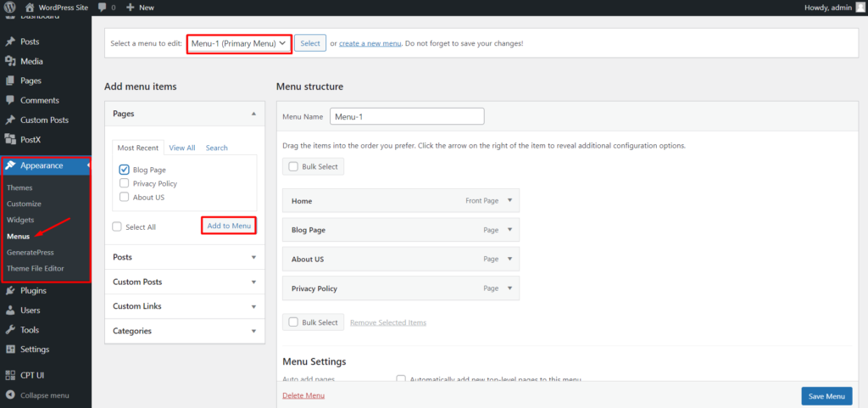This screenshot has width=868, height=408.
Task: Switch to the View All tab
Action: coord(182,148)
